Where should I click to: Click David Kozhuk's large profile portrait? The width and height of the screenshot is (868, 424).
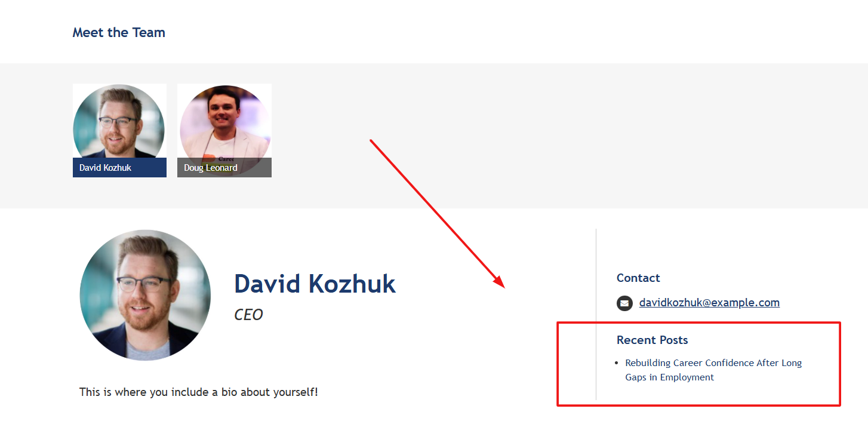145,295
